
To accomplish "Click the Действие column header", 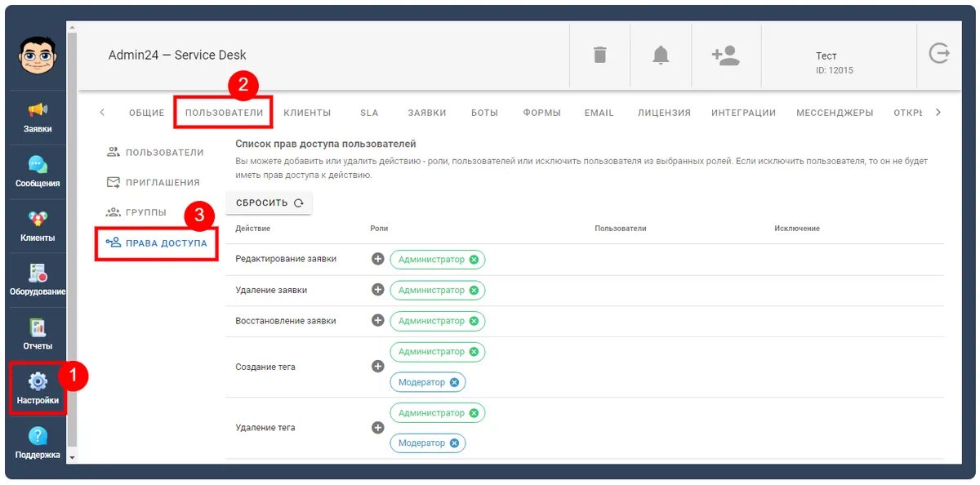I will click(252, 229).
